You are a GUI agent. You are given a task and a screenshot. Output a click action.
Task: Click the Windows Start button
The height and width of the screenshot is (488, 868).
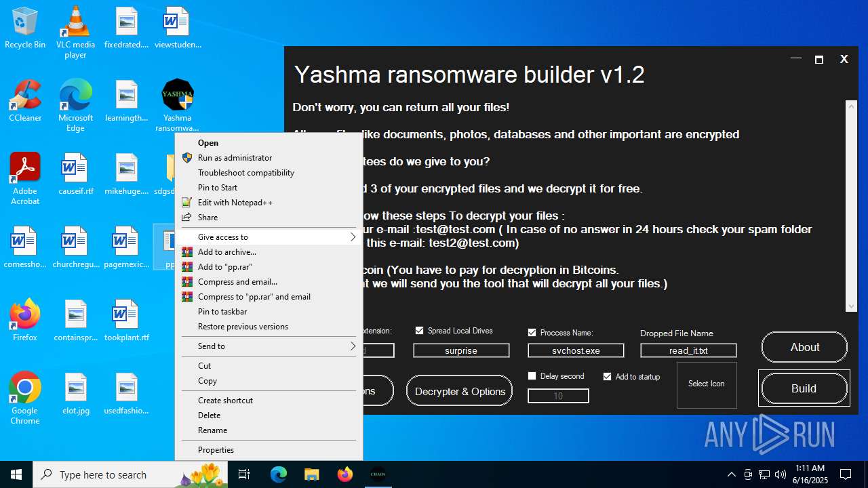16,474
